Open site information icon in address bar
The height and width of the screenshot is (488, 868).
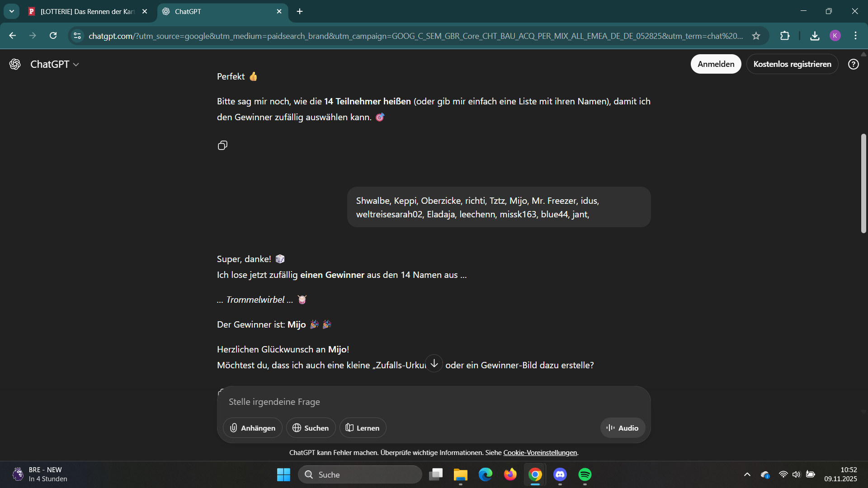point(77,36)
